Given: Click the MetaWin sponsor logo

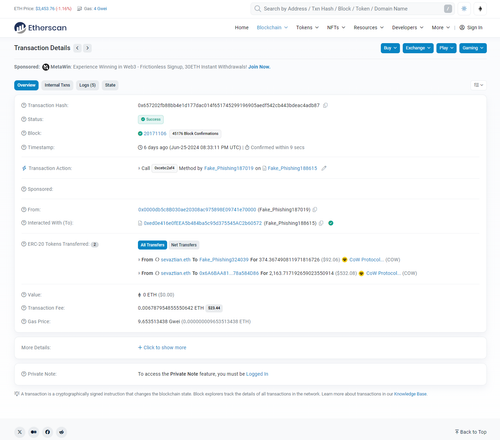Looking at the screenshot, I should coord(46,67).
